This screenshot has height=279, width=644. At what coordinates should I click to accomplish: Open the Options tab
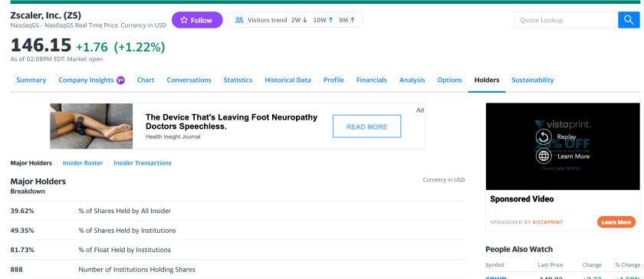click(x=450, y=80)
